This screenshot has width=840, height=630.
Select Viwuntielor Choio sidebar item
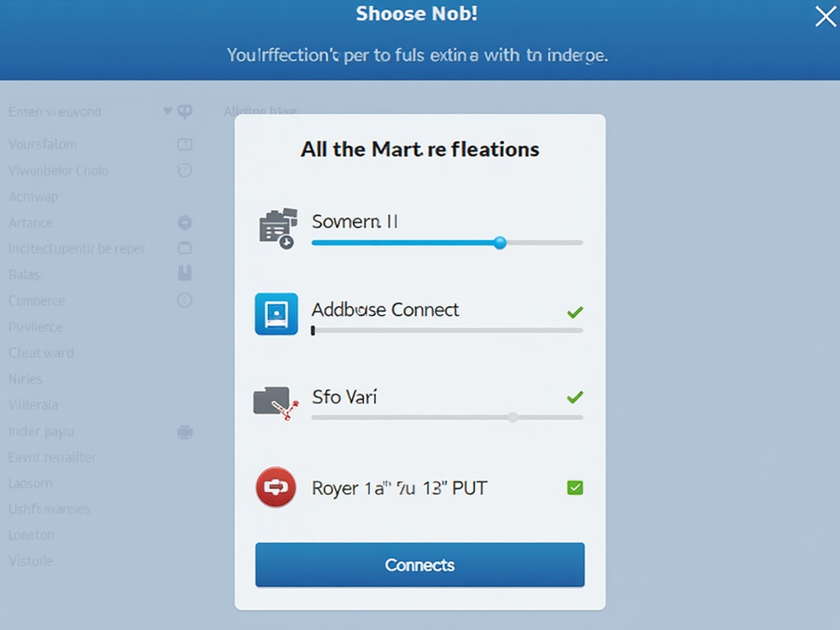[x=58, y=171]
